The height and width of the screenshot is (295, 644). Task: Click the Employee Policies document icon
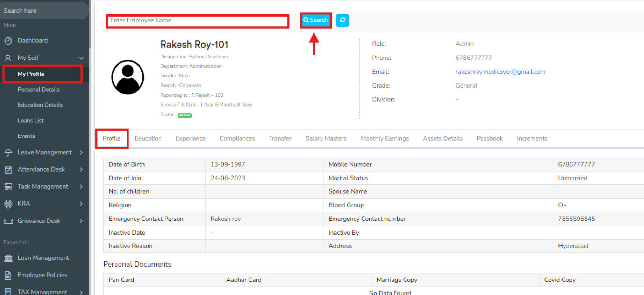[x=8, y=275]
